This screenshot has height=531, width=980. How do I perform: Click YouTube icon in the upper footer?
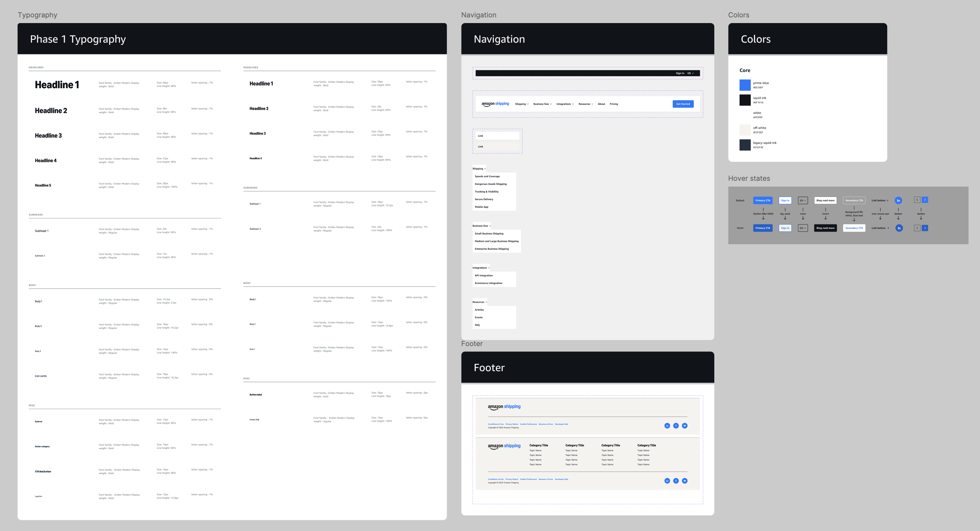click(684, 425)
